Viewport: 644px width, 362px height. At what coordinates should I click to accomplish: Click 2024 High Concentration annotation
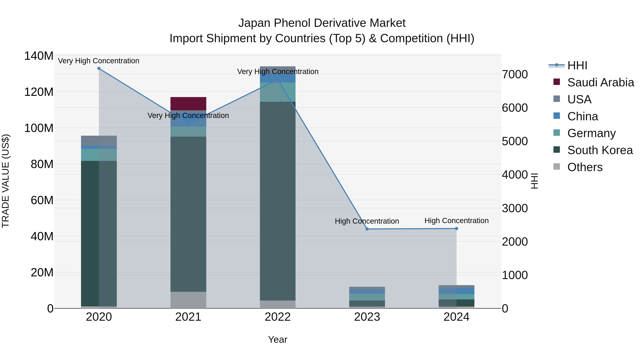point(457,221)
